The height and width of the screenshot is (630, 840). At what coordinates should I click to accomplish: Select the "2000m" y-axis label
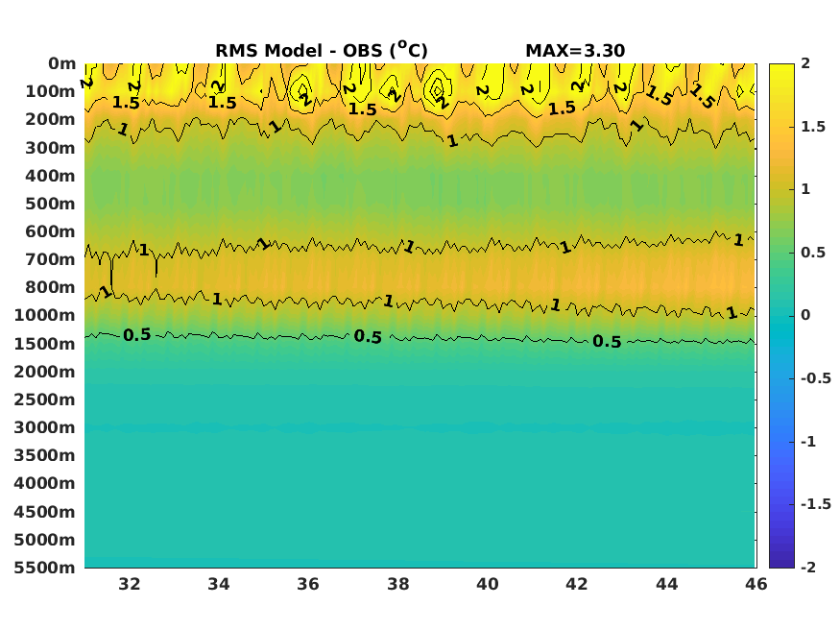[x=45, y=372]
